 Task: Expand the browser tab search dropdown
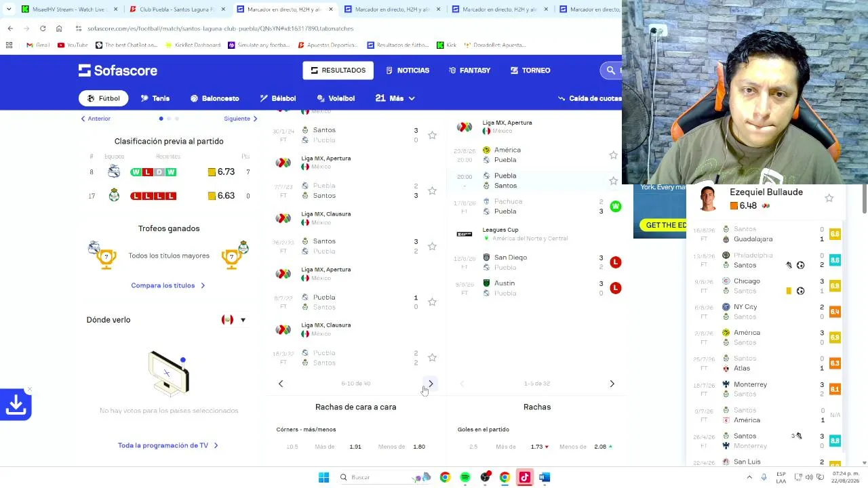point(8,9)
